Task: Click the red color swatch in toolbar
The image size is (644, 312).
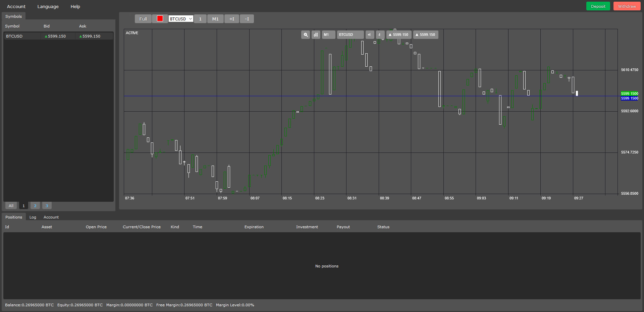Action: click(160, 19)
